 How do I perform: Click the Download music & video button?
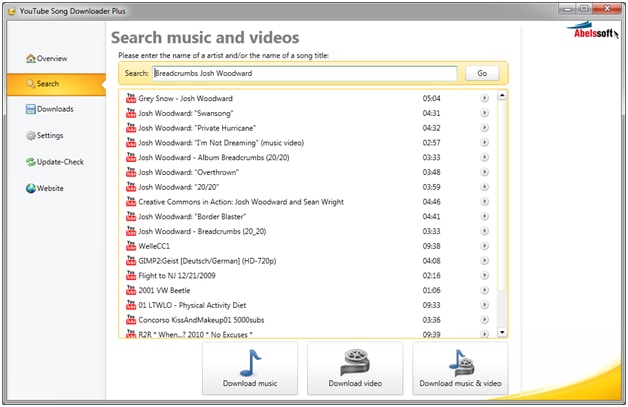pos(460,369)
